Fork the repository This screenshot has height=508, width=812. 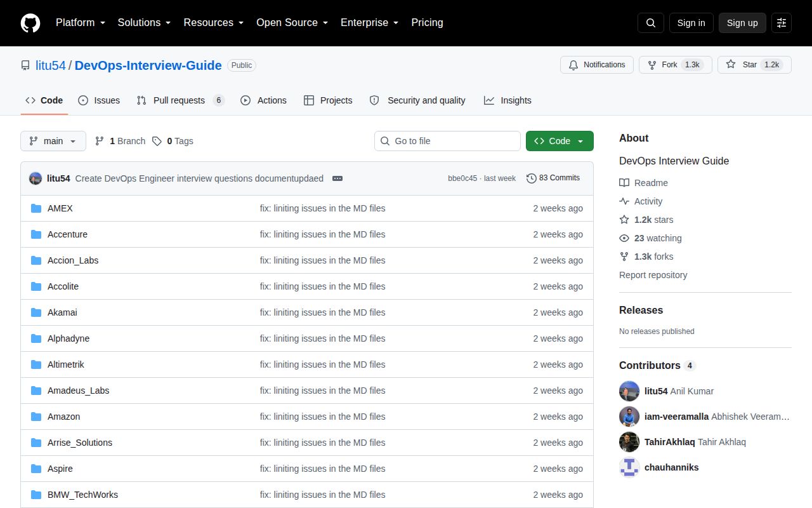[x=676, y=65]
